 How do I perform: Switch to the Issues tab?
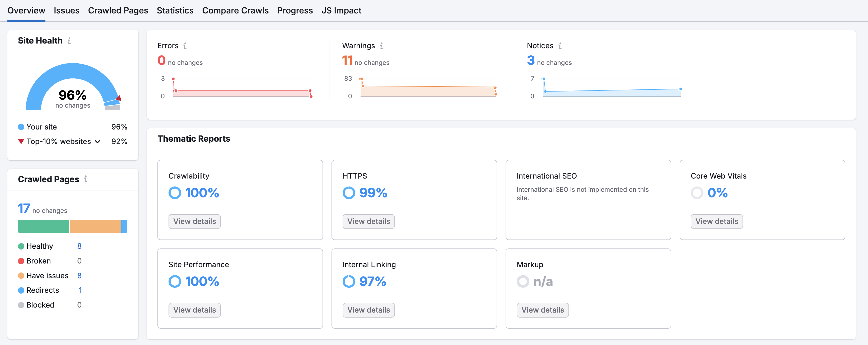pyautogui.click(x=67, y=11)
